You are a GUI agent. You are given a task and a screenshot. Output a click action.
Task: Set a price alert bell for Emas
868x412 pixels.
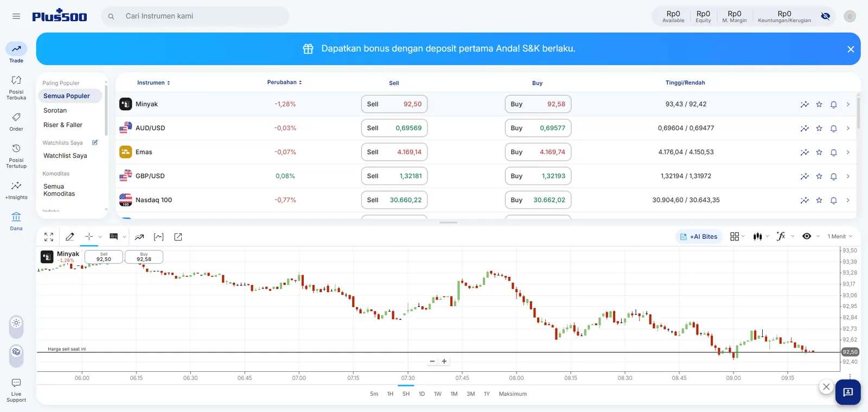pos(834,153)
